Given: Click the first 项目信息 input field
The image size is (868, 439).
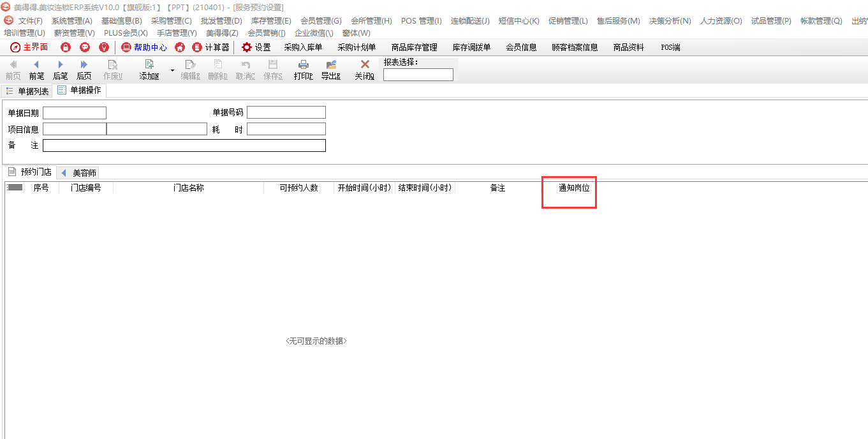Looking at the screenshot, I should click(x=75, y=129).
